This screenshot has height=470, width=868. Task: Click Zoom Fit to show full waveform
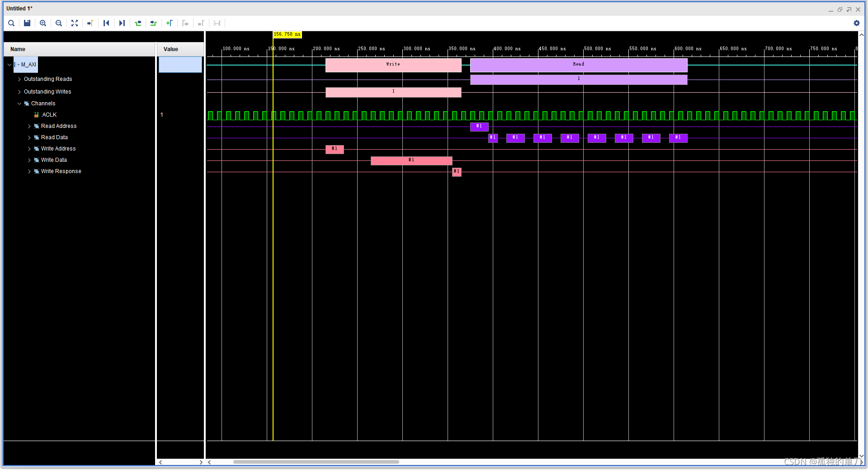tap(74, 23)
